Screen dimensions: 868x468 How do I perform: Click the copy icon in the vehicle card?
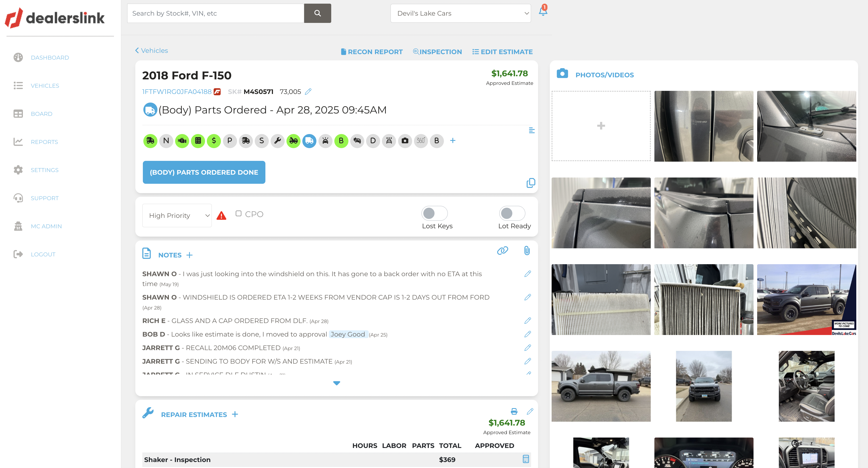click(531, 183)
